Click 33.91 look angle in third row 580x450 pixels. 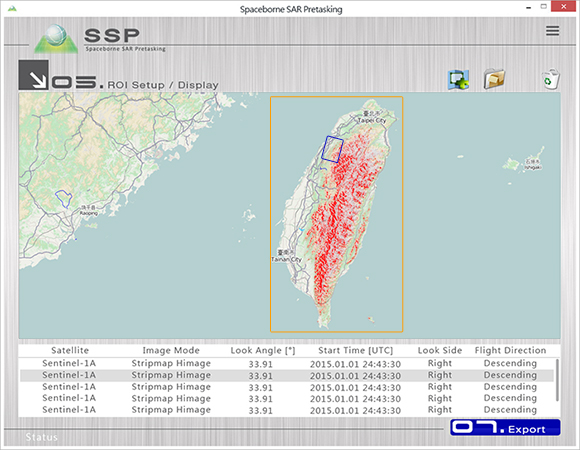(x=260, y=388)
